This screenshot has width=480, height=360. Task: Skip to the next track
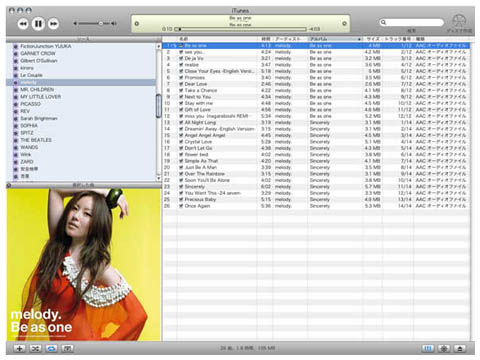pos(54,24)
